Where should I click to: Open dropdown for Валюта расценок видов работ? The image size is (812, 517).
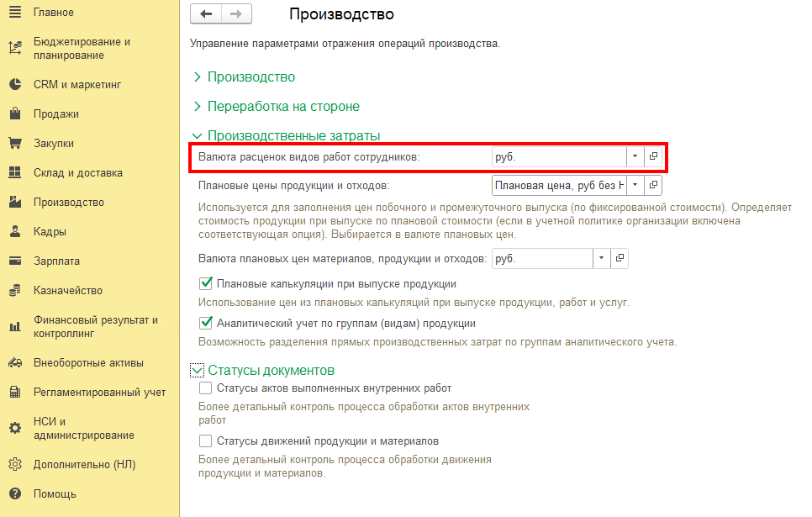(635, 156)
